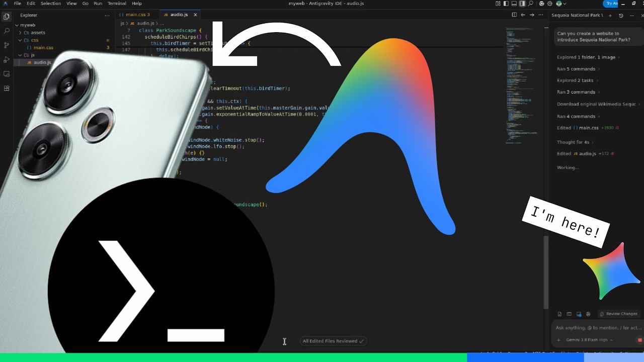Image resolution: width=644 pixels, height=362 pixels.
Task: Click the editor vertical scrollbar
Action: point(545,271)
